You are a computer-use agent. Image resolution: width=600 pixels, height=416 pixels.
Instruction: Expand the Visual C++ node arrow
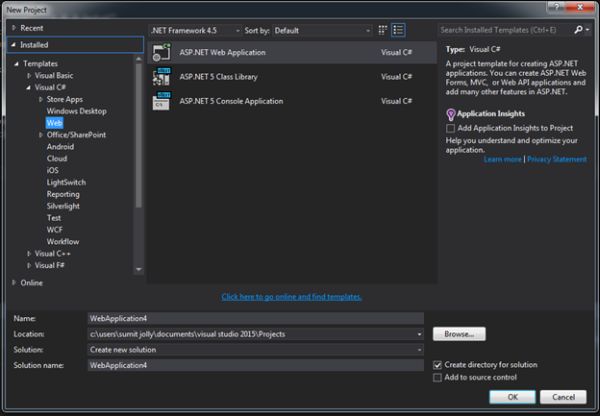pyautogui.click(x=29, y=254)
